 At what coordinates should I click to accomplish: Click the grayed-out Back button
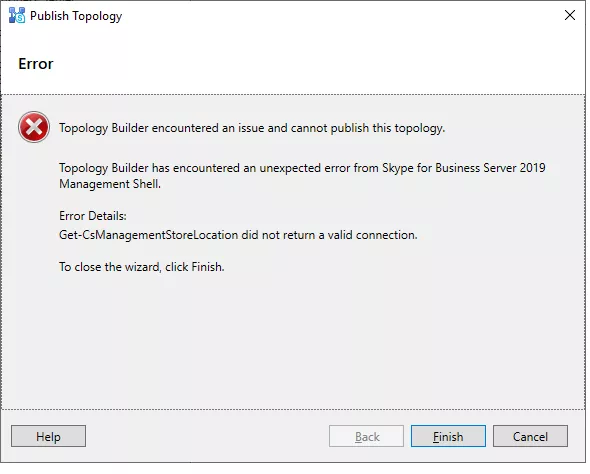(366, 436)
